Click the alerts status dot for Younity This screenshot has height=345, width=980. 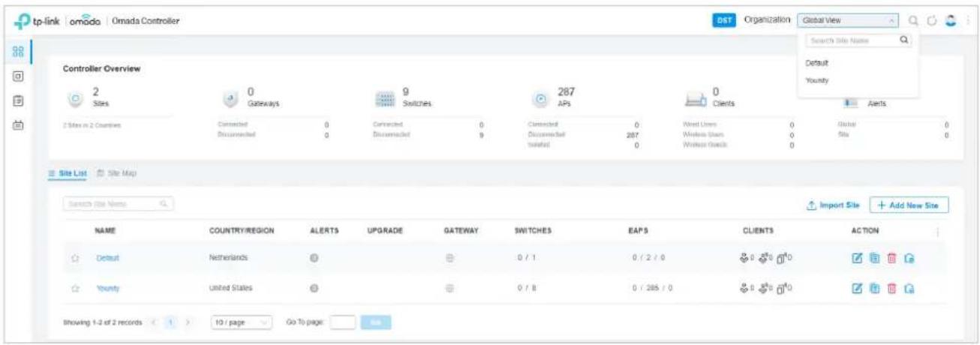pyautogui.click(x=315, y=287)
